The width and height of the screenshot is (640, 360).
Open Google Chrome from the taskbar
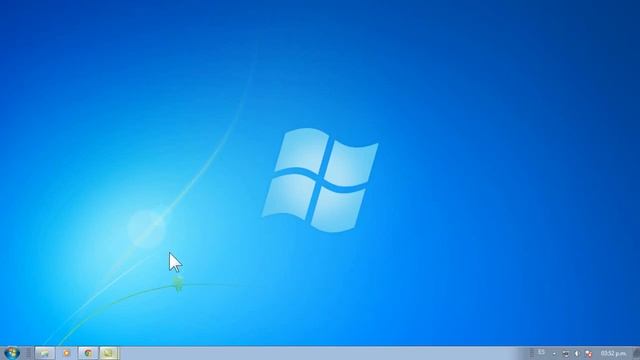pos(88,353)
